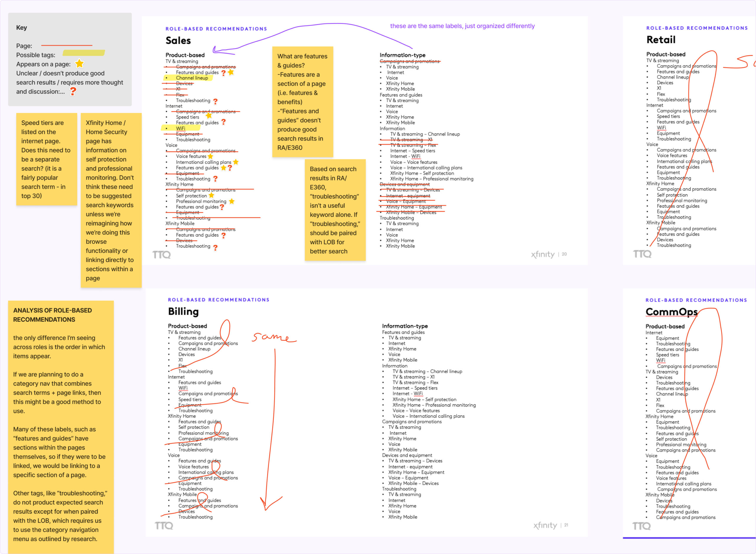756x554 pixels.
Task: Select the TTQ logo on the Billing slide
Action: (x=164, y=525)
